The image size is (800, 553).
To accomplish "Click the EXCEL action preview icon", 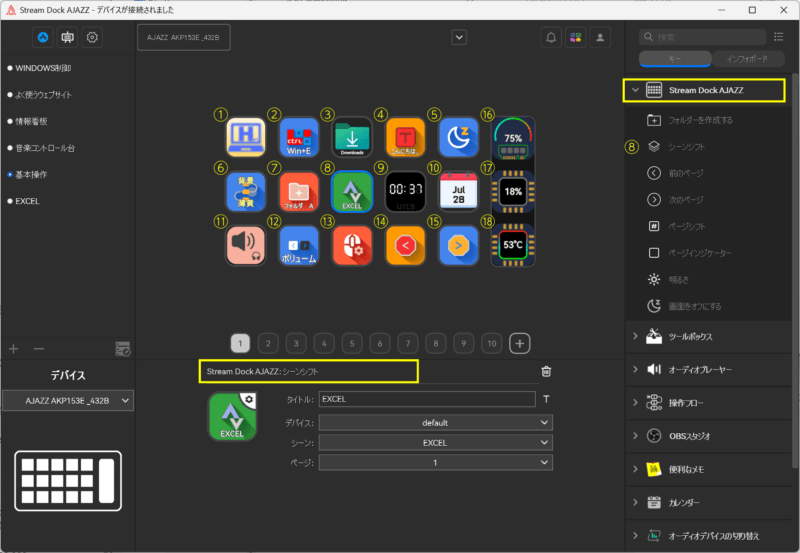I will click(x=232, y=416).
